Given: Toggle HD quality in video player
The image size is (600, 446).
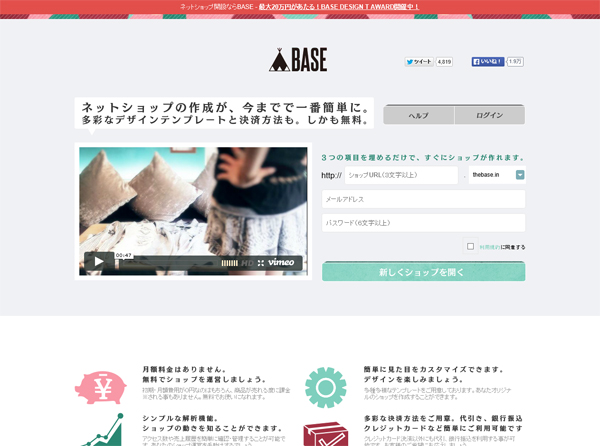Looking at the screenshot, I should click(x=247, y=263).
